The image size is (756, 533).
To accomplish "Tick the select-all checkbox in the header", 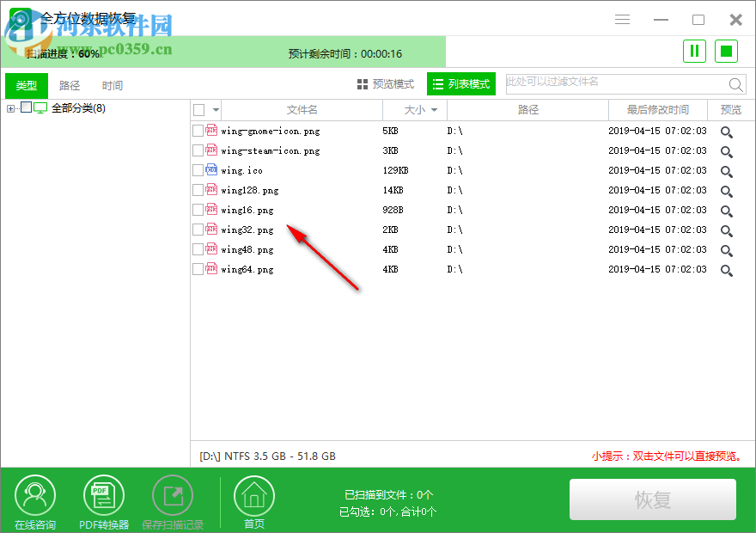I will (x=198, y=110).
